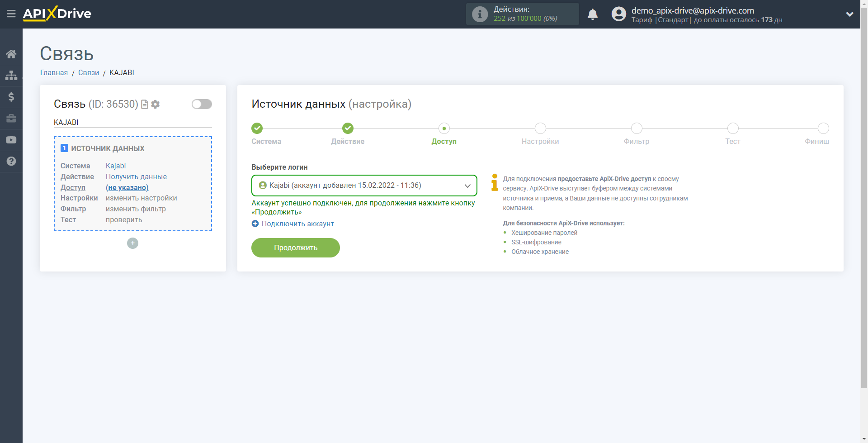Viewport: 868px width, 443px height.
Task: Open the YouTube video sidebar icon
Action: 11,140
